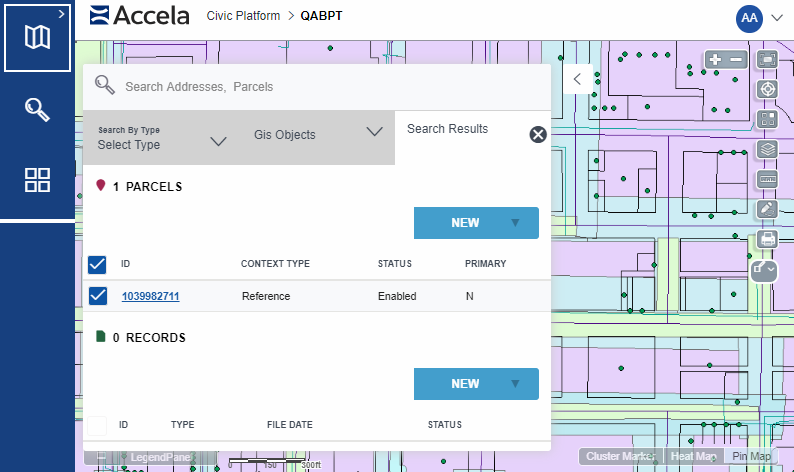794x472 pixels.
Task: Switch to Pin Map view
Action: pyautogui.click(x=751, y=456)
